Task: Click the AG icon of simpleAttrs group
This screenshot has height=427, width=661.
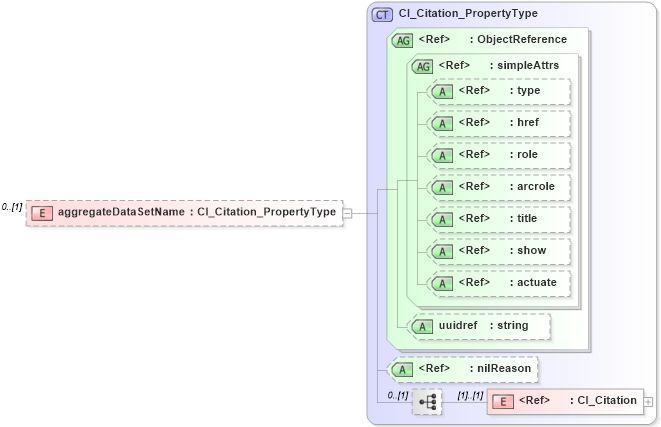Action: (x=422, y=67)
